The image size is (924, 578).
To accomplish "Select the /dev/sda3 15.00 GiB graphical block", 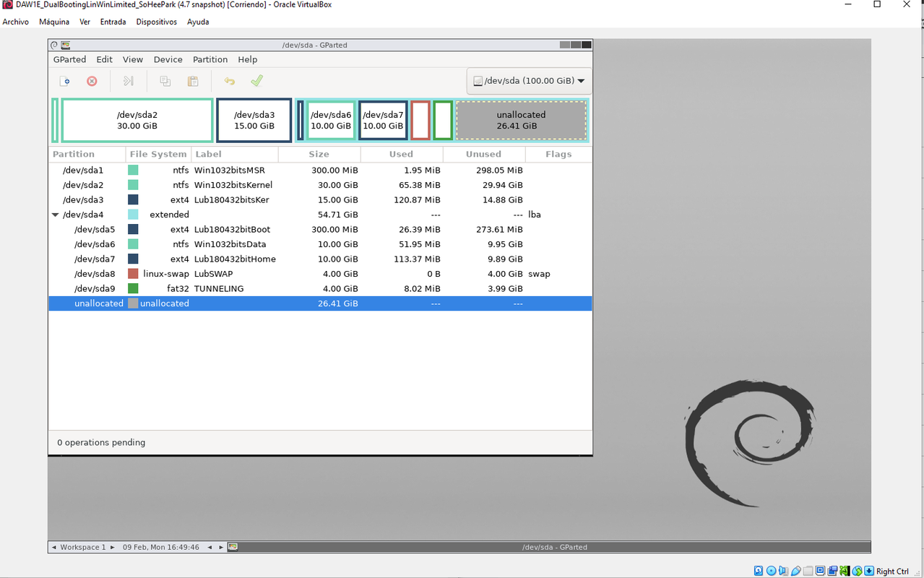I will pyautogui.click(x=254, y=120).
